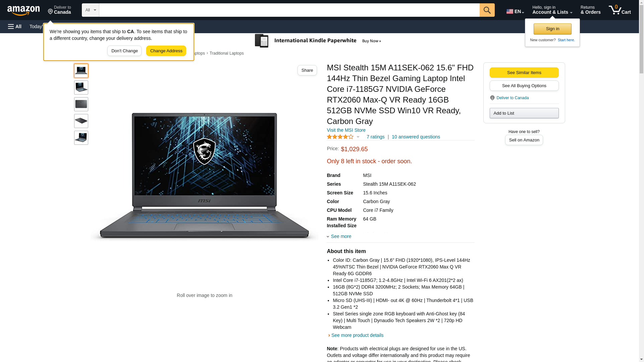Click the Sign in button

click(x=552, y=29)
